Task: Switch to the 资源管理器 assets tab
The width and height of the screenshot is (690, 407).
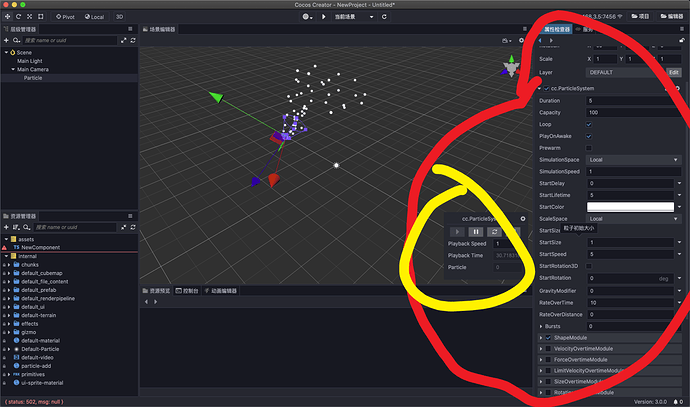Action: click(20, 216)
